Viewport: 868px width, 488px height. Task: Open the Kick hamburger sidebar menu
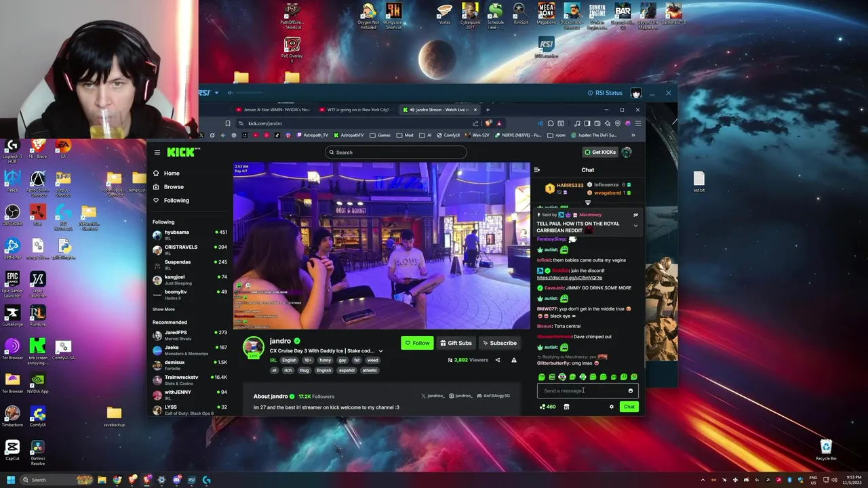tap(157, 152)
